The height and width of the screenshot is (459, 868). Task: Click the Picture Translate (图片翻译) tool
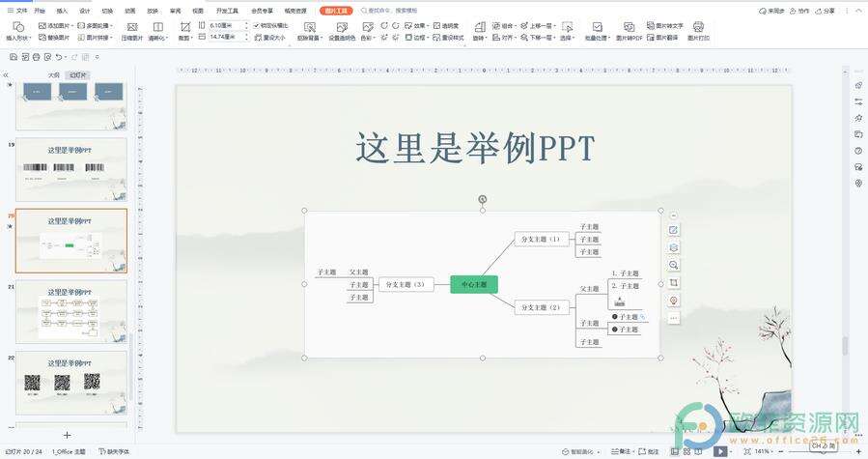coord(662,38)
